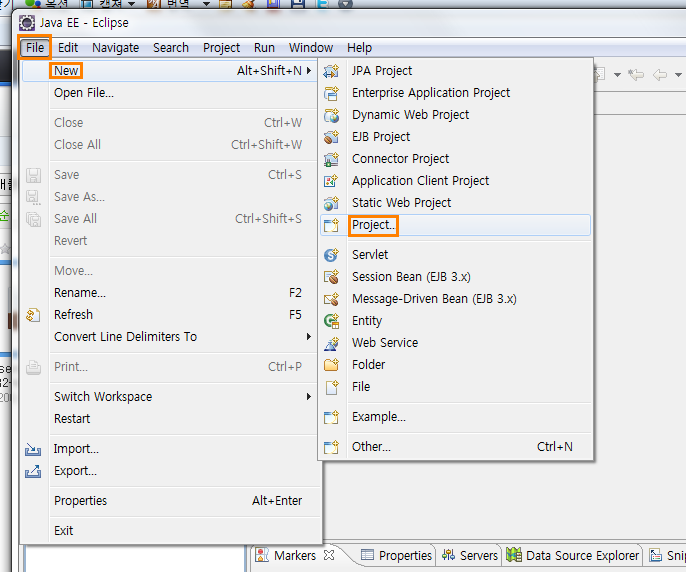Viewport: 686px width, 572px height.
Task: Expand the Switch Workspace arrow
Action: (x=309, y=397)
